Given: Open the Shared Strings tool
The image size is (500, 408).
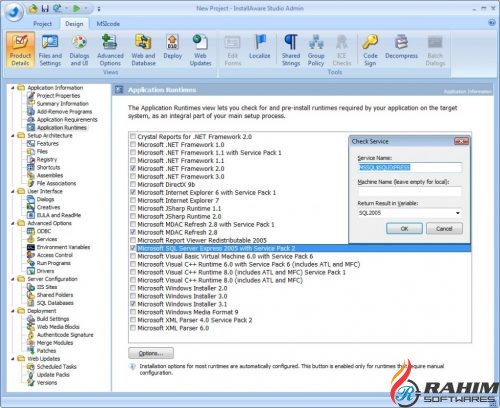Looking at the screenshot, I should [x=291, y=50].
